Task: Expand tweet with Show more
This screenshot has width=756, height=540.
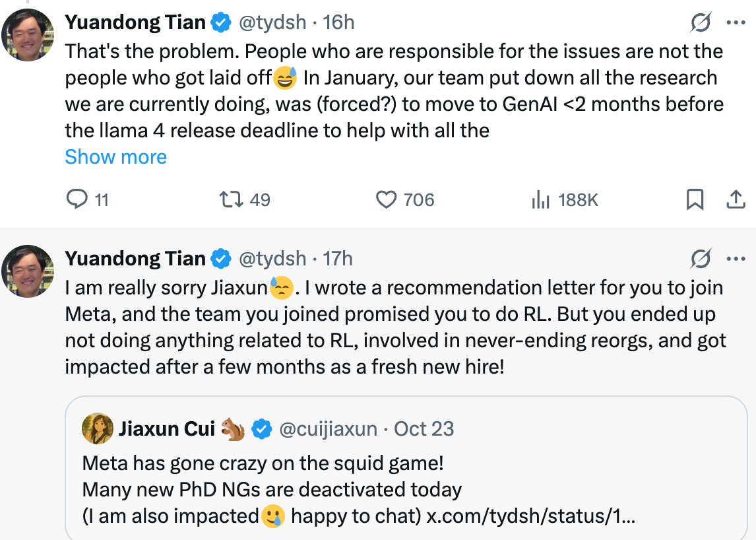Action: pyautogui.click(x=115, y=157)
